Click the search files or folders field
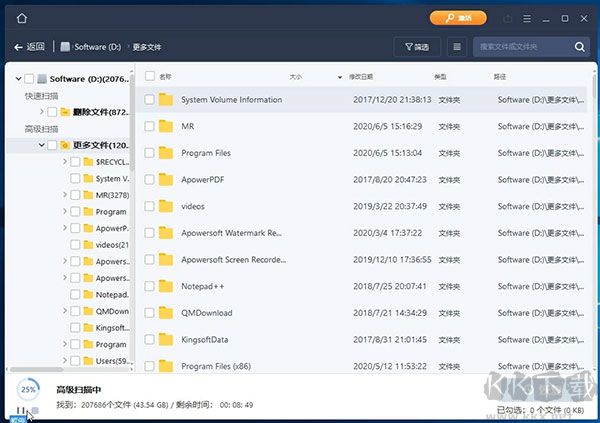The width and height of the screenshot is (600, 423). coord(520,47)
